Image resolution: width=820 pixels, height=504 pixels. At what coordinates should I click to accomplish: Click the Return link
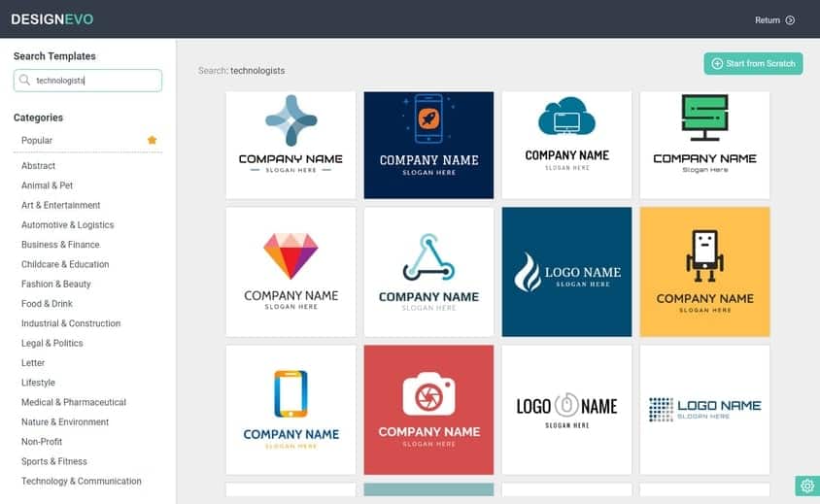point(774,19)
